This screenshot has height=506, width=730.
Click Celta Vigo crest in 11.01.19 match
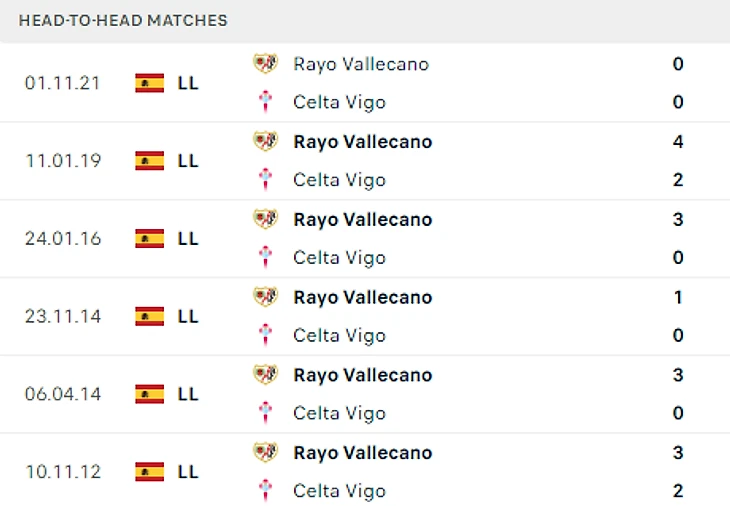coord(265,180)
